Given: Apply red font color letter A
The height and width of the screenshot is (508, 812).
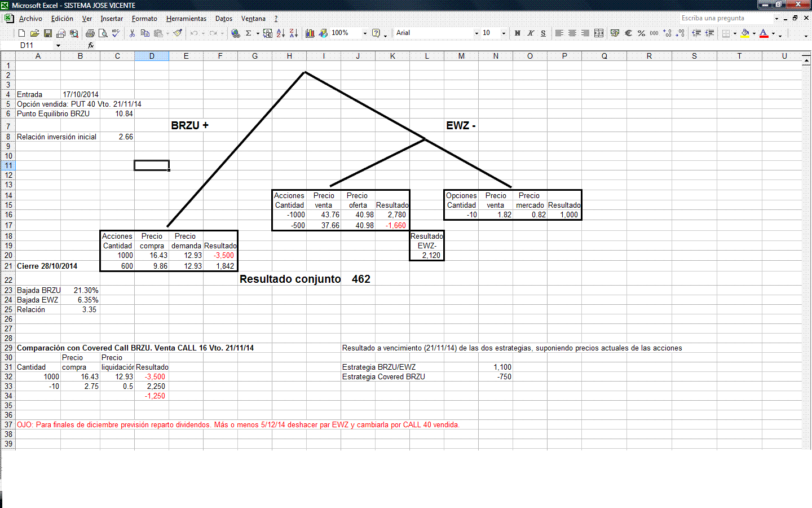Looking at the screenshot, I should point(764,33).
